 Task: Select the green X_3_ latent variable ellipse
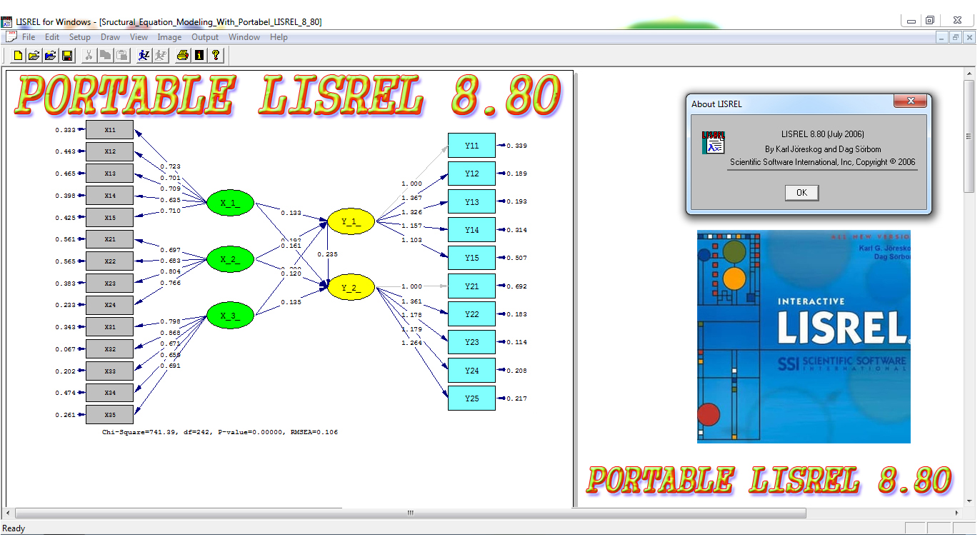[x=230, y=316]
